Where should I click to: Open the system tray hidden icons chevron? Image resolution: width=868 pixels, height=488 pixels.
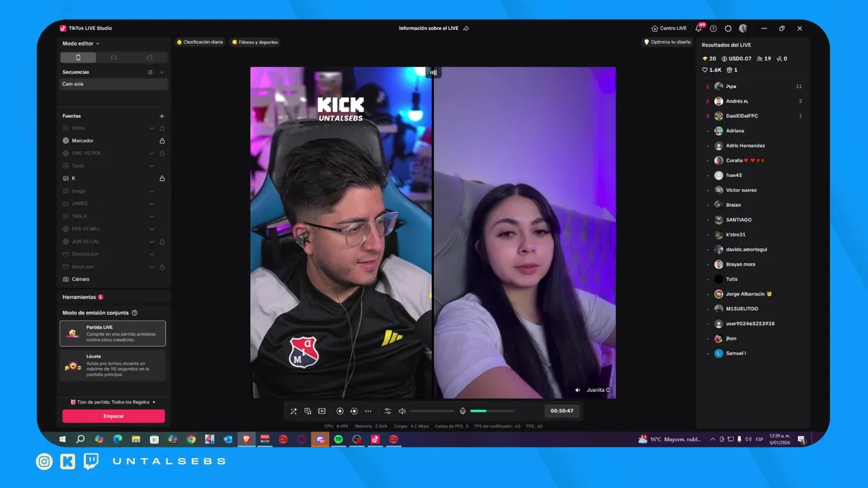[x=713, y=439]
